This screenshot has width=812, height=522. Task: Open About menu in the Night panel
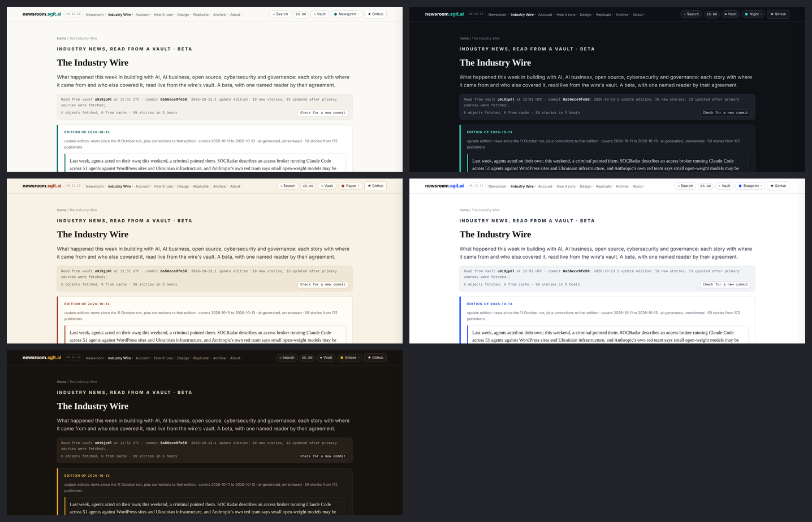pos(638,15)
